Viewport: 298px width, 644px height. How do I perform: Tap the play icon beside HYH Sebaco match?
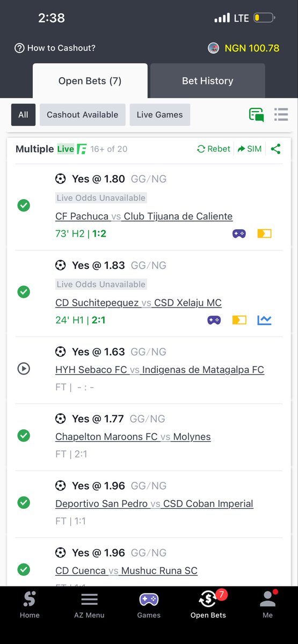pos(24,369)
